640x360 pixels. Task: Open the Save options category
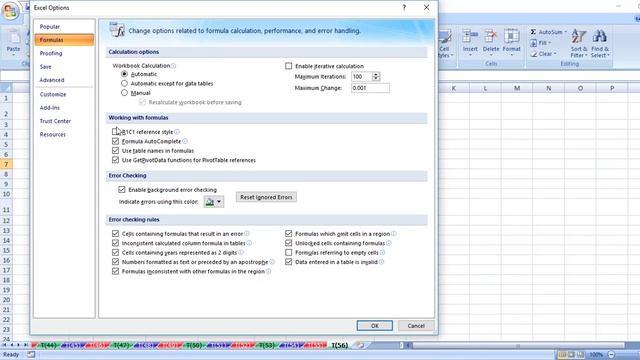click(46, 67)
